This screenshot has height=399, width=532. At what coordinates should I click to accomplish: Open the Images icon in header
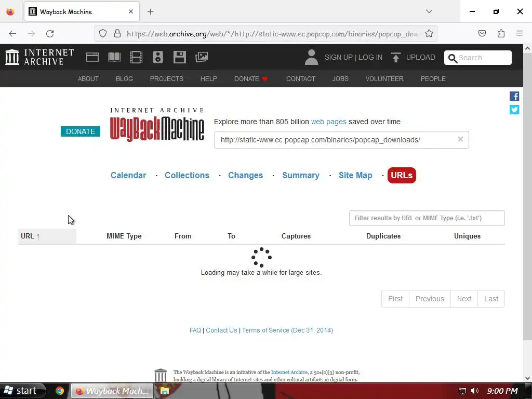[x=202, y=57]
